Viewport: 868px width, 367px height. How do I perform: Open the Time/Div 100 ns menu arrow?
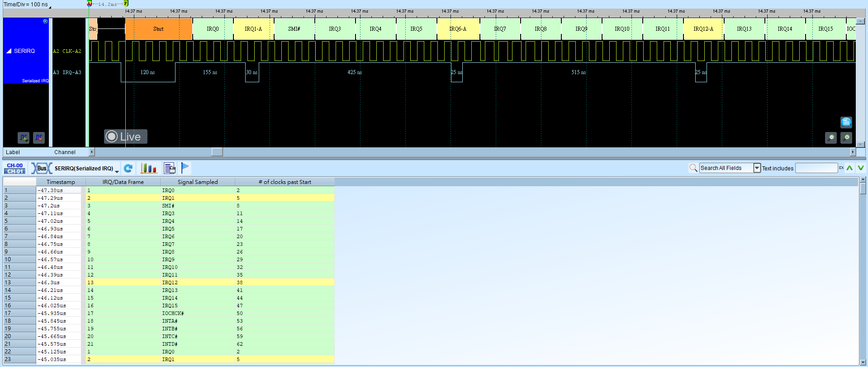pyautogui.click(x=50, y=7)
